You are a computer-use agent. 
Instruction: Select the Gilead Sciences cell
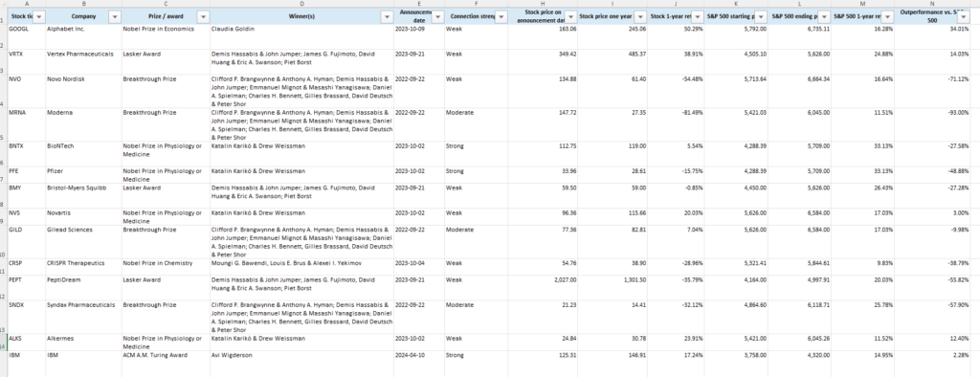click(x=84, y=242)
